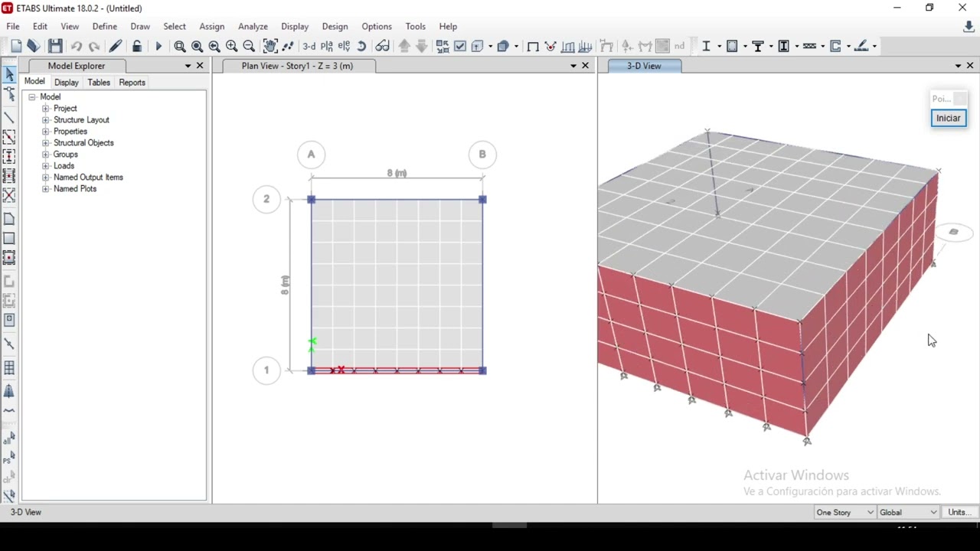Close the Plan View window
Screen dimensions: 980x551
coord(585,66)
